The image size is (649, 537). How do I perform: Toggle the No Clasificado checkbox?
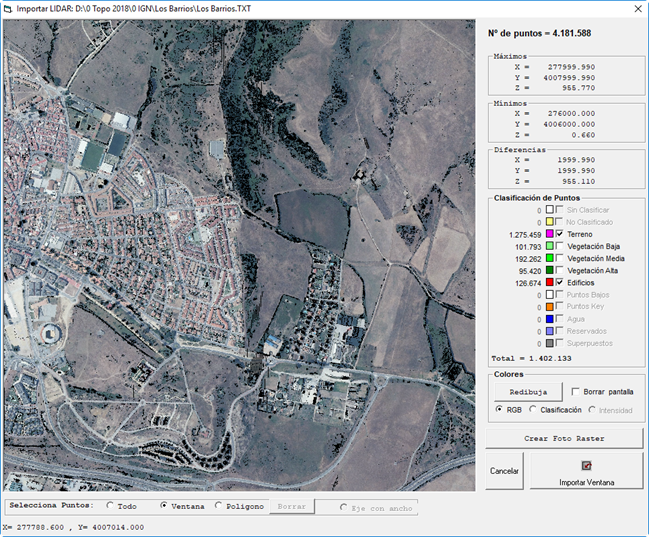(x=560, y=222)
